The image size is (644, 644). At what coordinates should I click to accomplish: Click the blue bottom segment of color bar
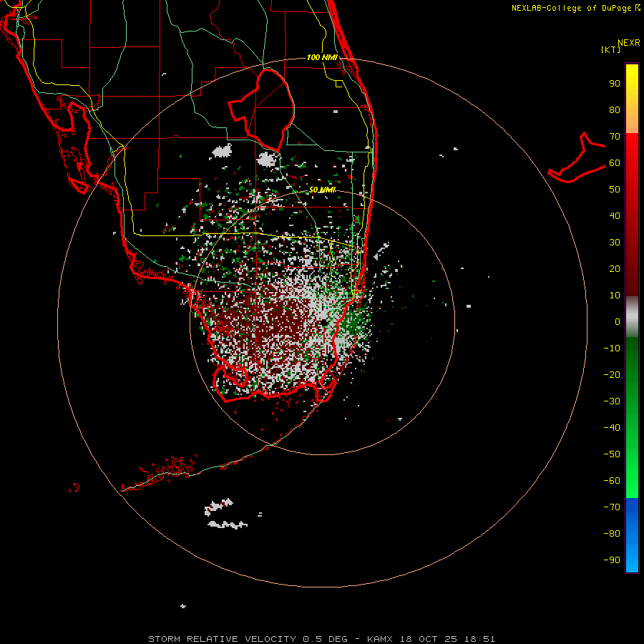(x=632, y=535)
